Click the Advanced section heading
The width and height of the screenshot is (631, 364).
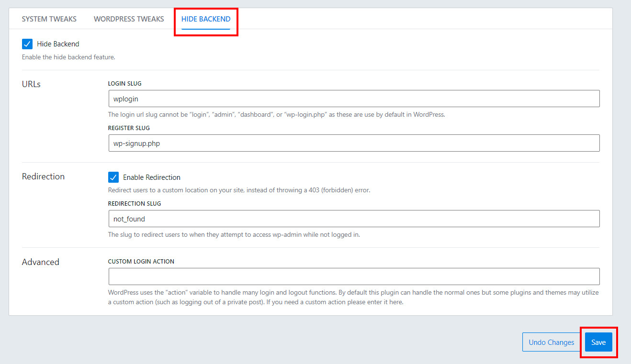pos(41,262)
